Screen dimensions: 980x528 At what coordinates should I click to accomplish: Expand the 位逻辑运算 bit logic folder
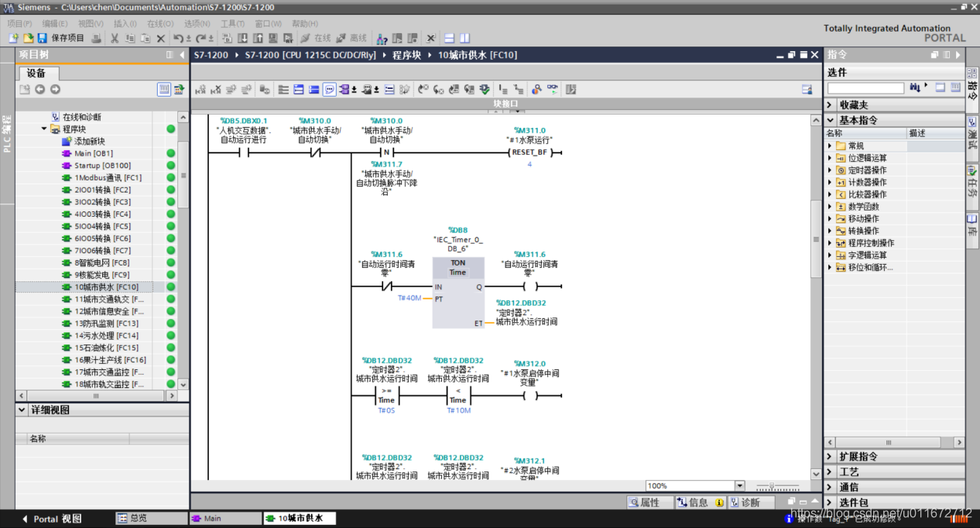pyautogui.click(x=830, y=158)
